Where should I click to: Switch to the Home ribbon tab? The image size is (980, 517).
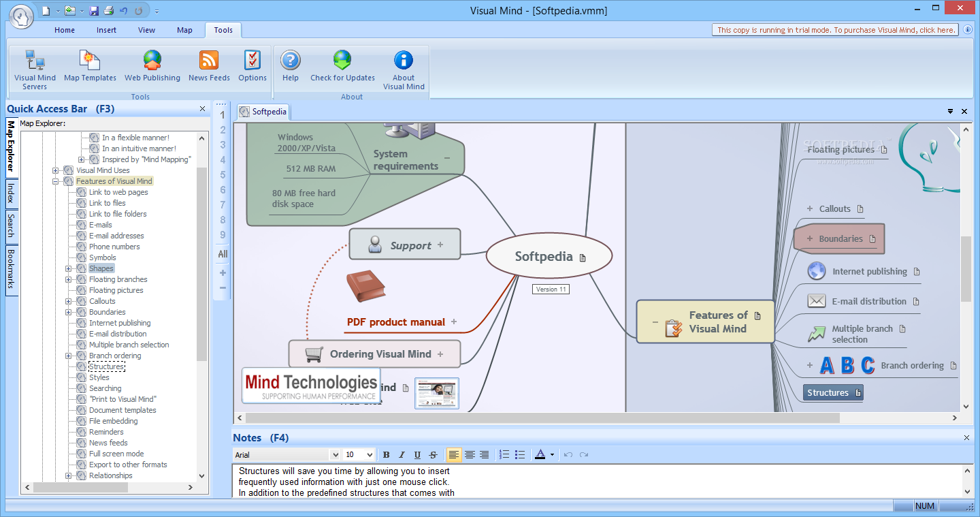tap(65, 30)
